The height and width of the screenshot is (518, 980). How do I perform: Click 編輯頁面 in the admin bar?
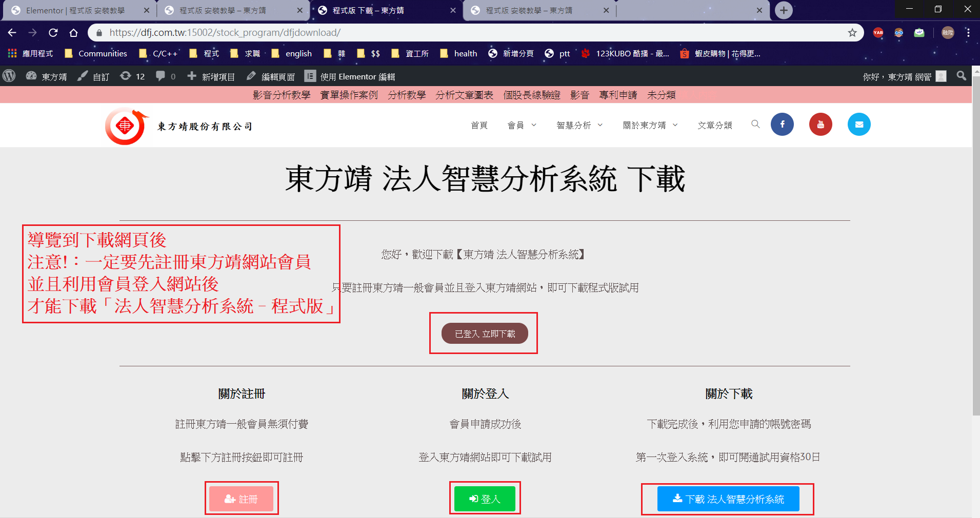(271, 76)
